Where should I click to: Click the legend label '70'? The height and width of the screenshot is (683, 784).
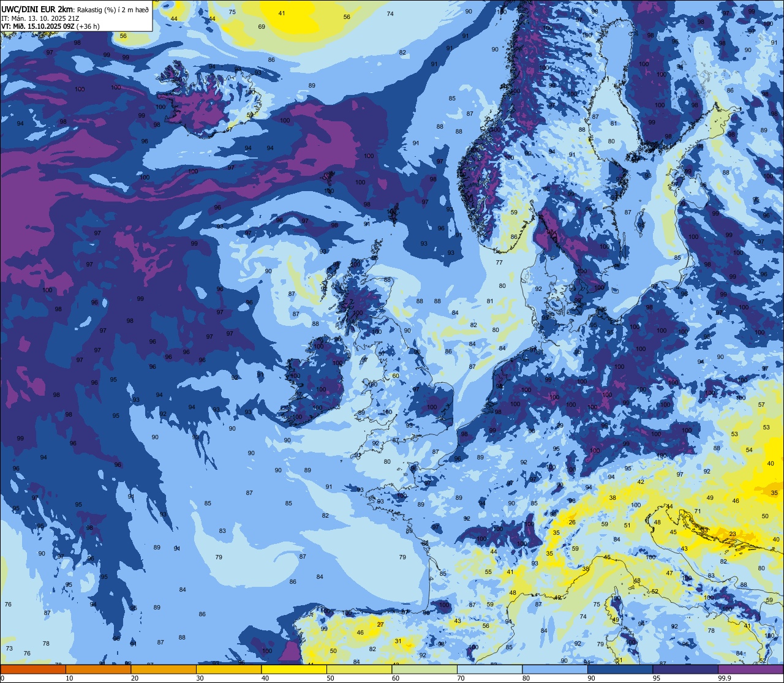pyautogui.click(x=461, y=678)
